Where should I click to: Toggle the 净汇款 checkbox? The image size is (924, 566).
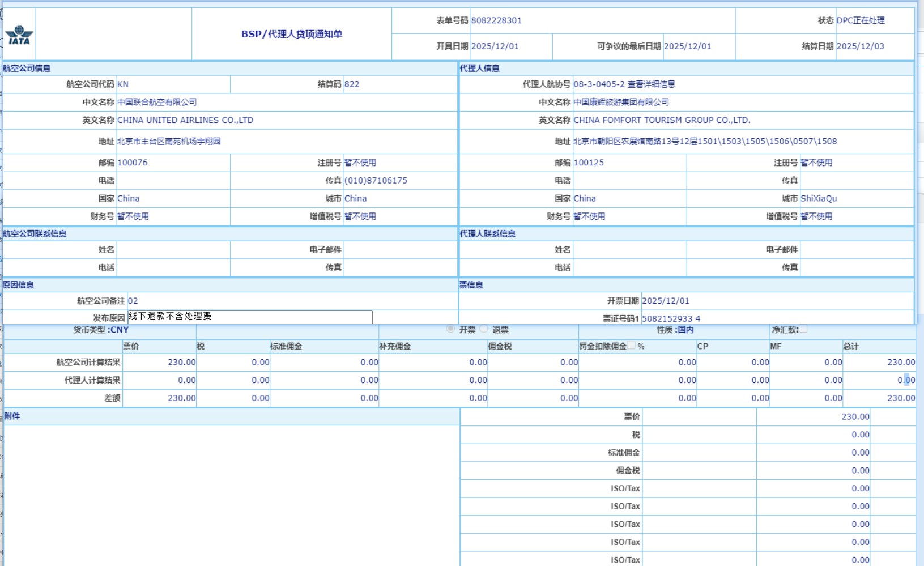803,329
